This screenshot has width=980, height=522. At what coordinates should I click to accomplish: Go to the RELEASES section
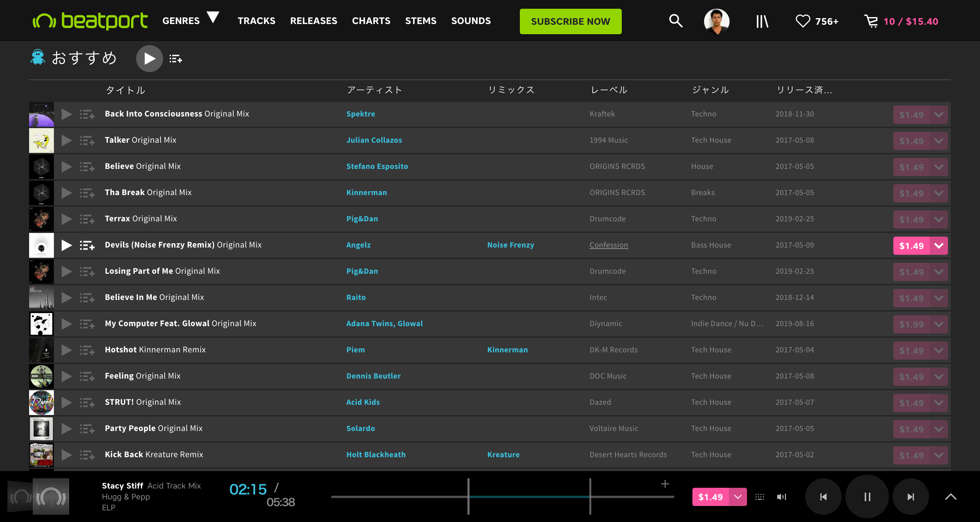(x=313, y=21)
